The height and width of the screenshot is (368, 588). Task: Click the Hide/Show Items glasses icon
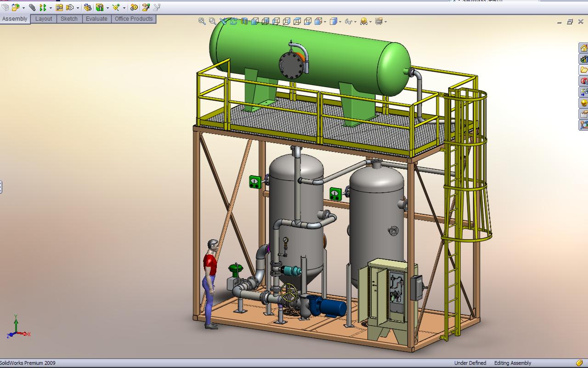pyautogui.click(x=349, y=21)
